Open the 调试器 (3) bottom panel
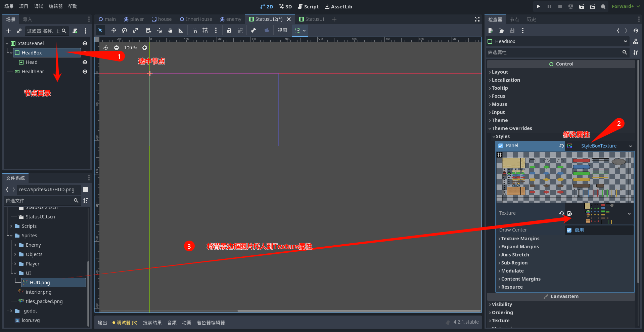The width and height of the screenshot is (644, 332). point(125,323)
